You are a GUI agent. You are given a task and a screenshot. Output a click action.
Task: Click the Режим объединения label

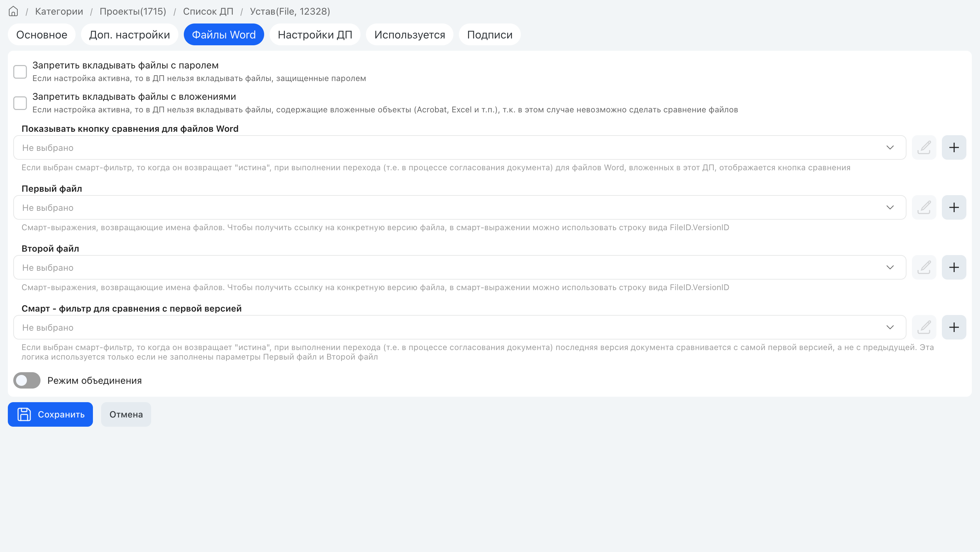pos(94,380)
